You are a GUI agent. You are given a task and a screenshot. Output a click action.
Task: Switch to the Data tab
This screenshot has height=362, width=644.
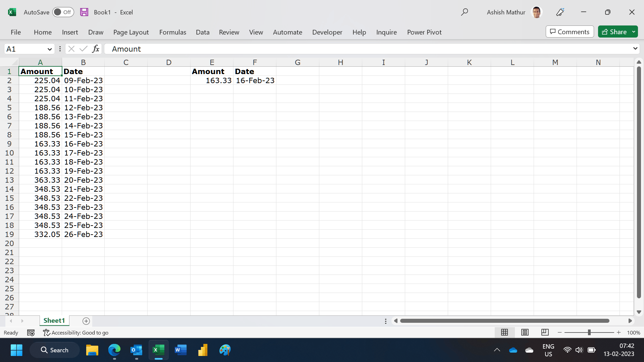pos(203,32)
